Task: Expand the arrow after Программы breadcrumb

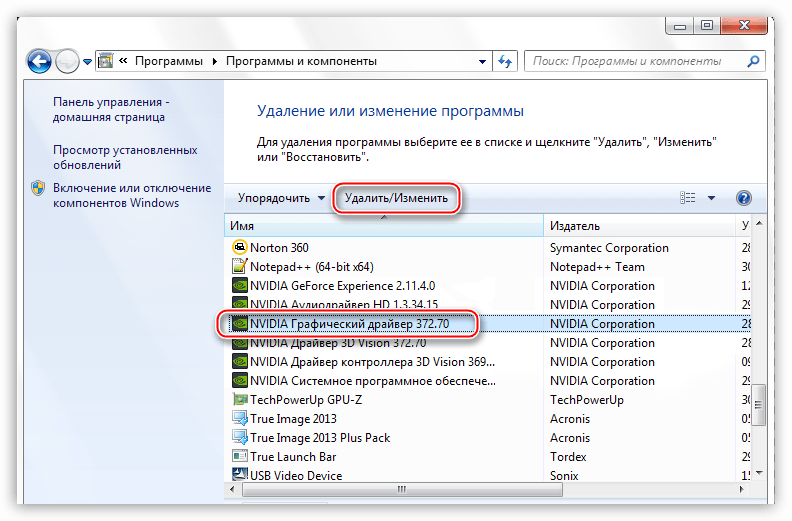Action: click(215, 62)
